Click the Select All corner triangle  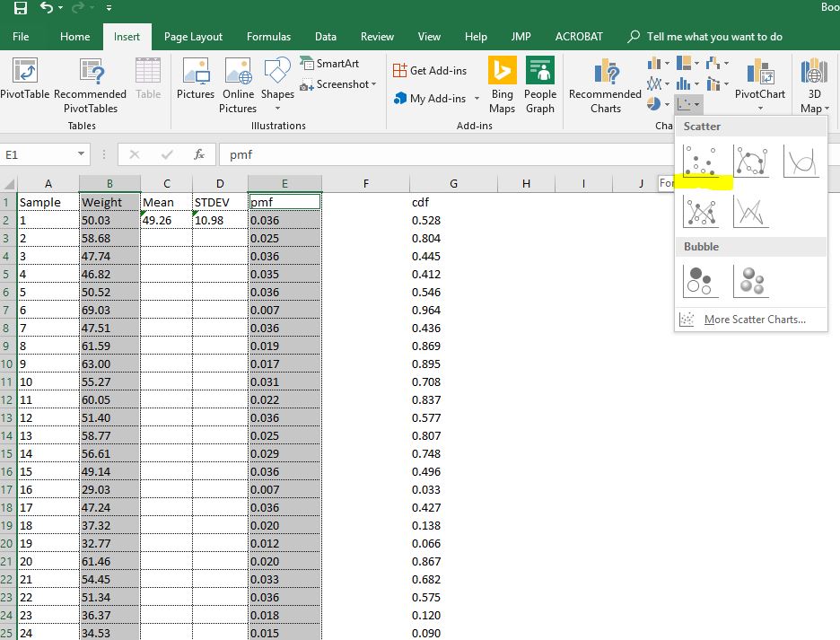9,184
